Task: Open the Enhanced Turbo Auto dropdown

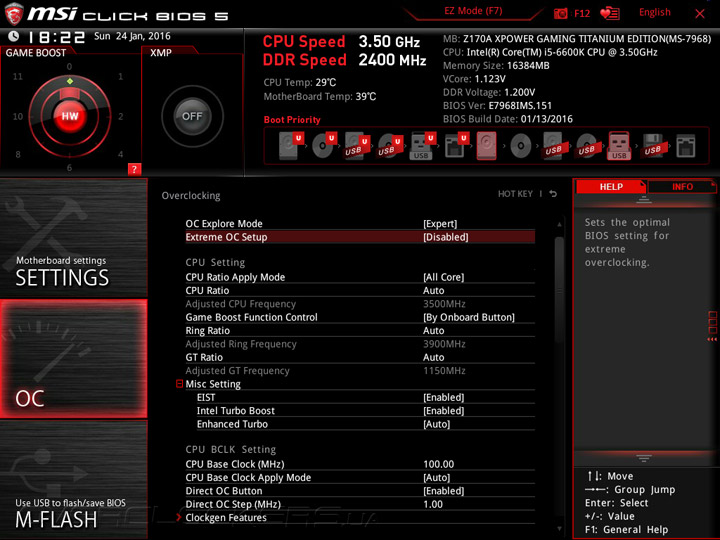Action: coord(437,424)
